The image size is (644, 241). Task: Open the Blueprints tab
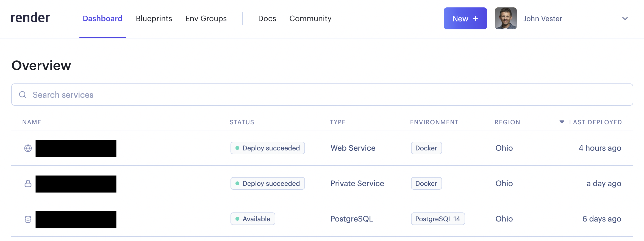pos(154,18)
